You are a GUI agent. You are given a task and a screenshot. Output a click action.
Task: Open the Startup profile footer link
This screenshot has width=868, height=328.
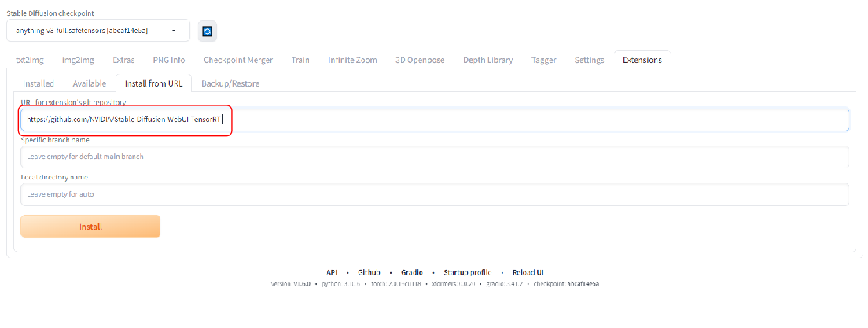468,271
